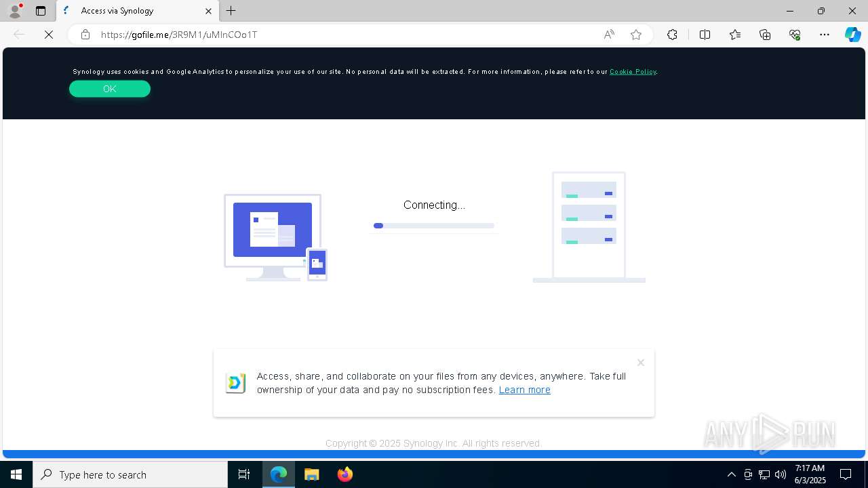Open the Extensions puzzle icon
This screenshot has height=488, width=868.
672,35
